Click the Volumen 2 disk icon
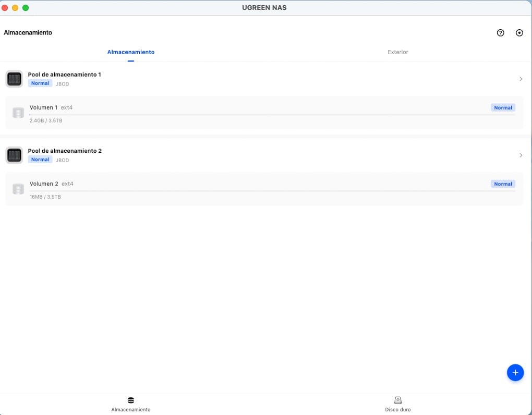The height and width of the screenshot is (415, 532). (x=18, y=189)
